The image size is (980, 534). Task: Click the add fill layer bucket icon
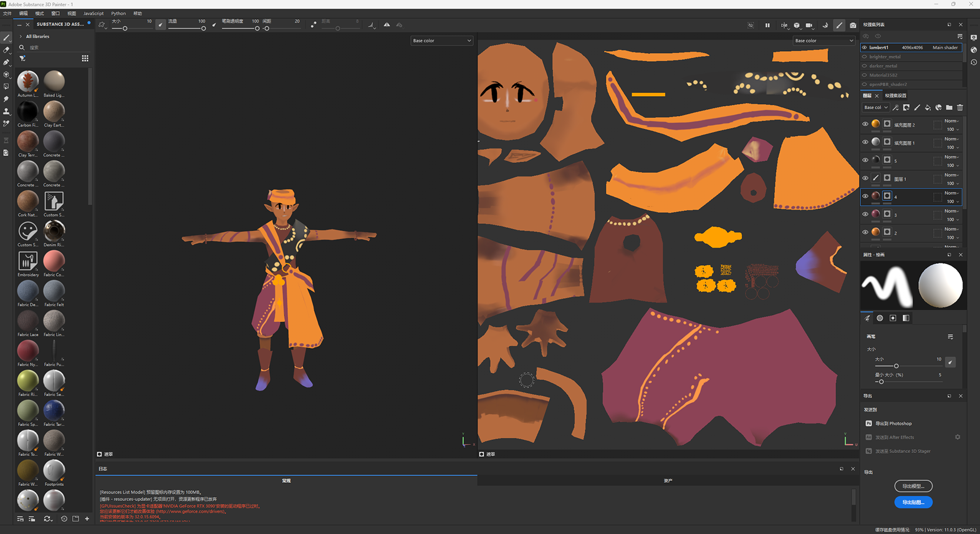[x=928, y=107]
